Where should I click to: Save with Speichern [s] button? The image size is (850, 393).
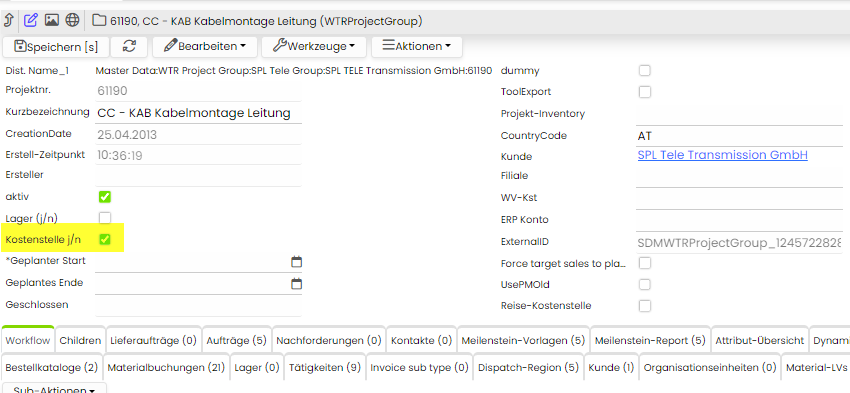(56, 47)
